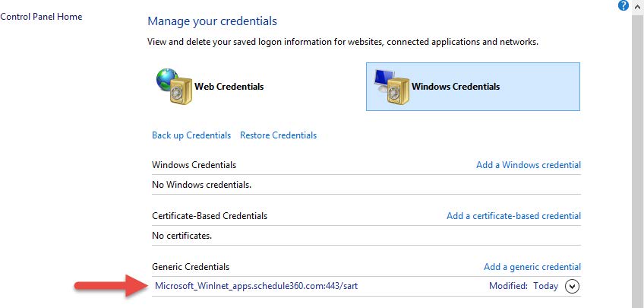The width and height of the screenshot is (644, 308).
Task: Click the scrollbar up arrow
Action: click(x=637, y=5)
